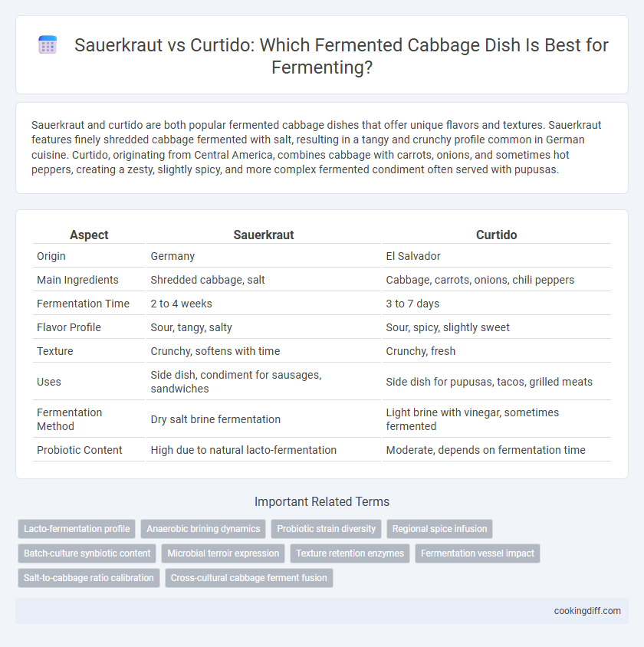Image resolution: width=644 pixels, height=647 pixels.
Task: Click the Cross-cultural cabbage ferment fusion tag
Action: pyautogui.click(x=248, y=578)
